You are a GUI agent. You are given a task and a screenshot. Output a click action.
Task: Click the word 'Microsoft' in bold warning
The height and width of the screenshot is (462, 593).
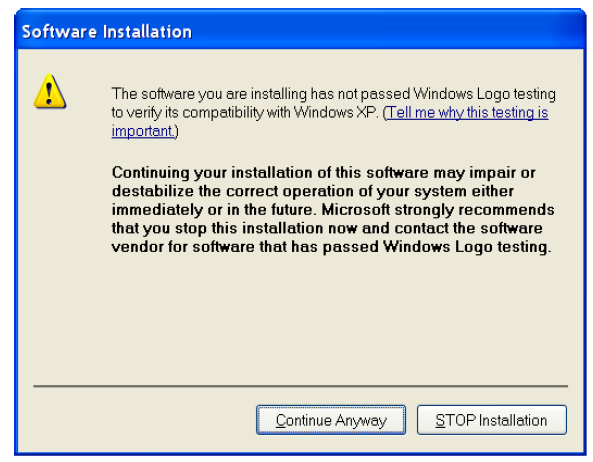(x=355, y=210)
